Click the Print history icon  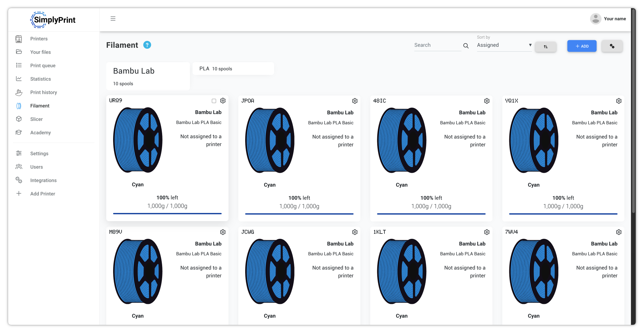19,93
